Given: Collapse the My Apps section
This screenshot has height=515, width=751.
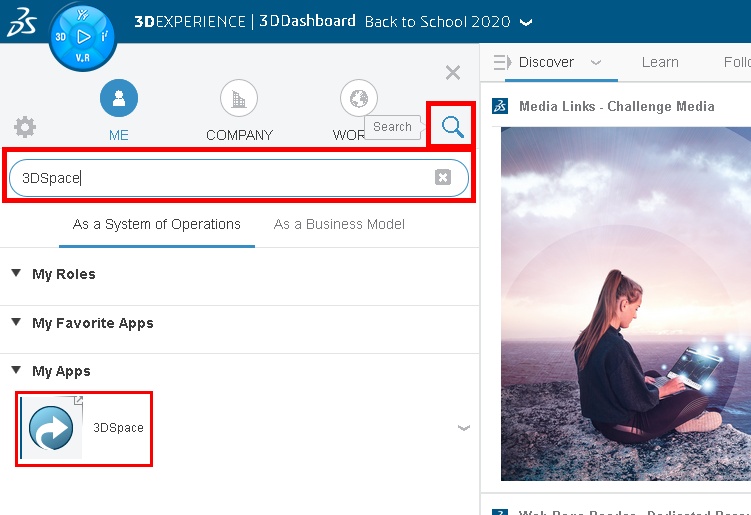Looking at the screenshot, I should (16, 370).
